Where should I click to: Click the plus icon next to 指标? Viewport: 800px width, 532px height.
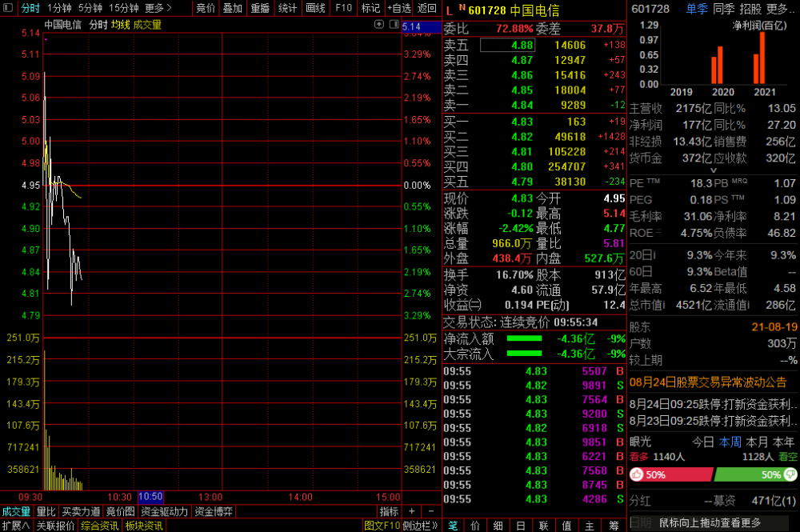click(x=412, y=511)
